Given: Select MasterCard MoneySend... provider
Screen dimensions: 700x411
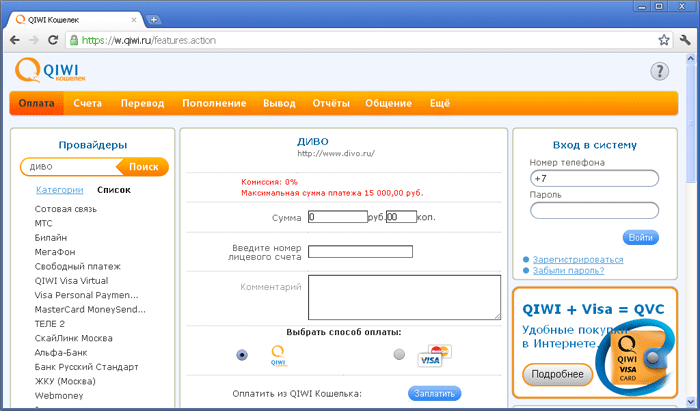Looking at the screenshot, I should coord(90,309).
